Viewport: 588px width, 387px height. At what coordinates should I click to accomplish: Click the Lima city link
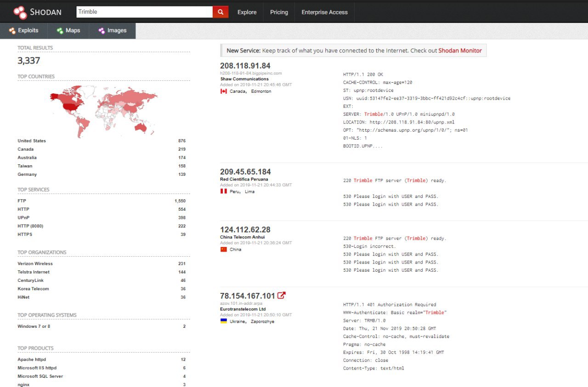(249, 191)
